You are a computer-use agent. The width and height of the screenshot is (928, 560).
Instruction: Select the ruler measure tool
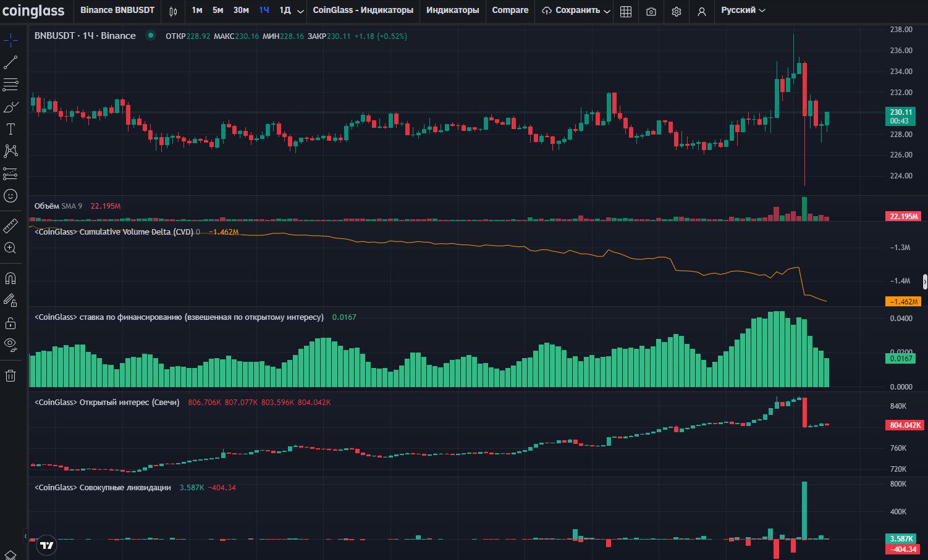coord(11,226)
